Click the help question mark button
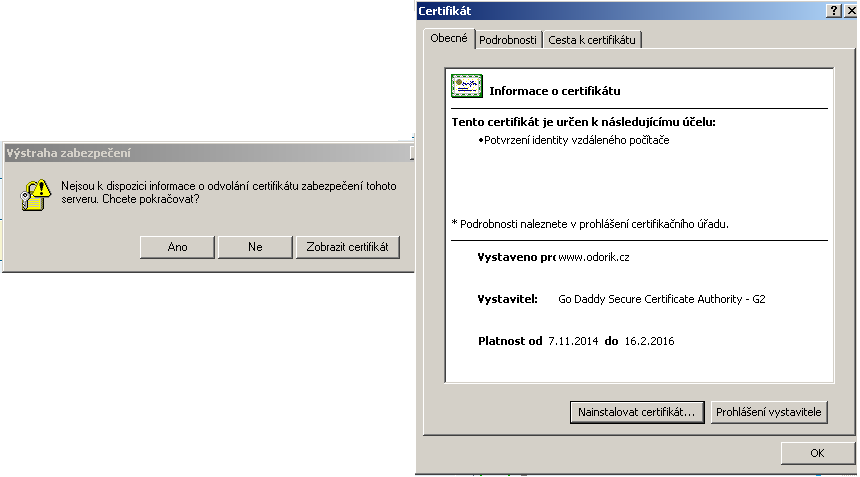Viewport: 860px width, 477px height. (833, 10)
